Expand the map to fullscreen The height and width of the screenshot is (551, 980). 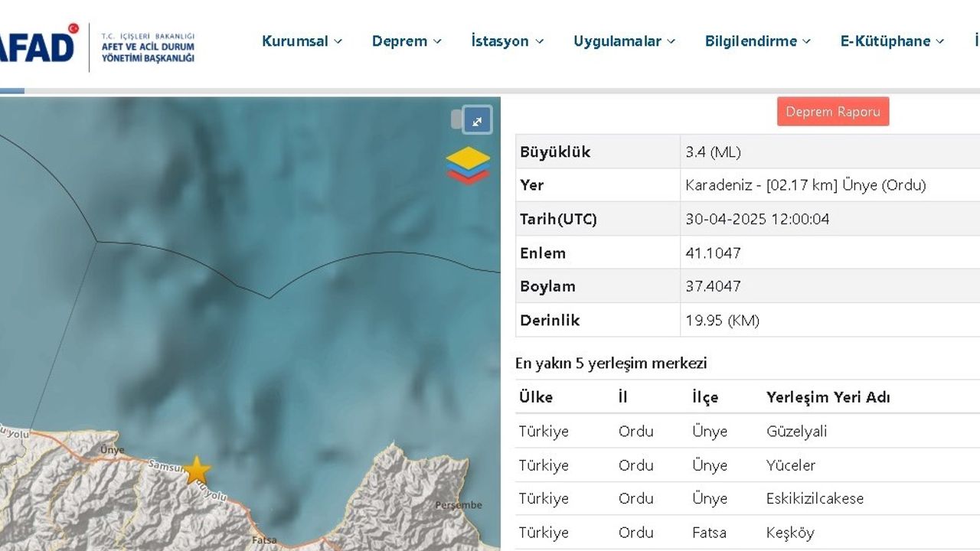[477, 121]
